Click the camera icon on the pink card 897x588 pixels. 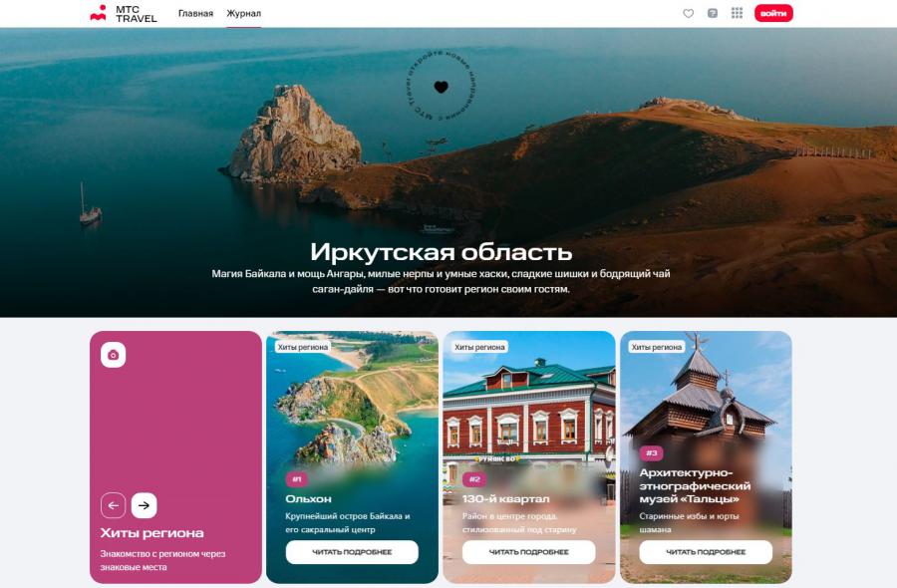click(x=113, y=355)
